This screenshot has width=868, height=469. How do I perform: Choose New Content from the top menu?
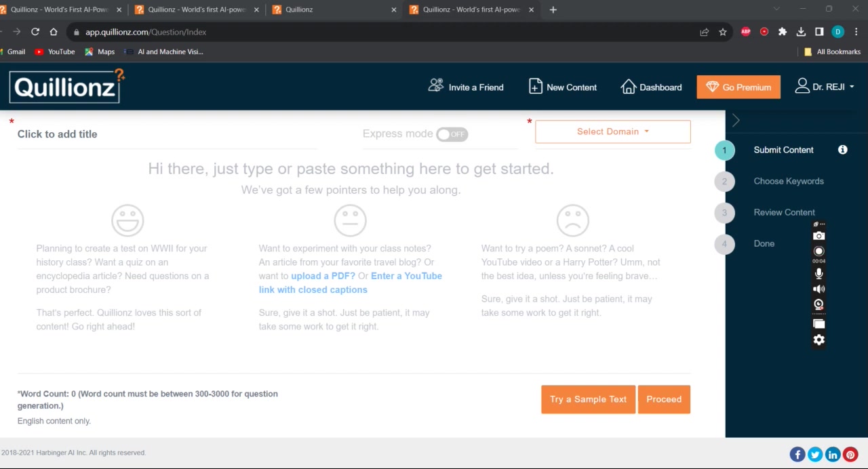(562, 87)
